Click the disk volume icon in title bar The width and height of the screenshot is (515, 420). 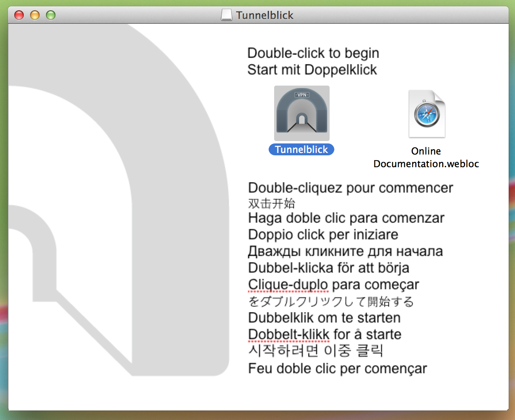(x=227, y=15)
